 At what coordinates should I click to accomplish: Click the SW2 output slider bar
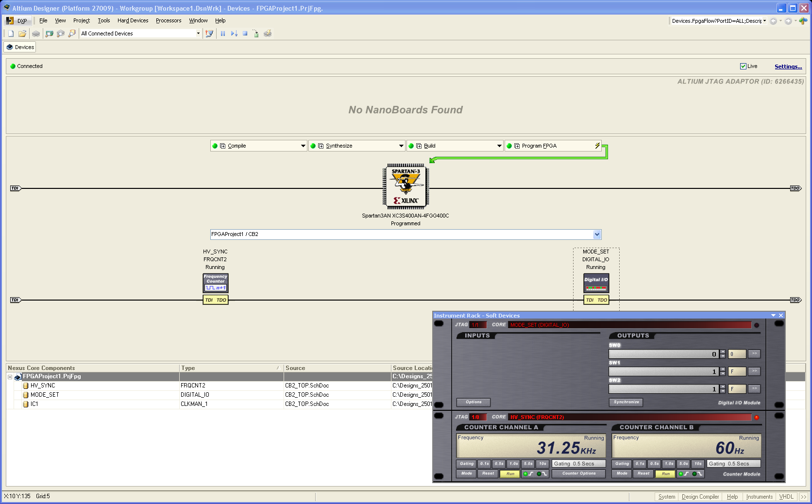(664, 389)
